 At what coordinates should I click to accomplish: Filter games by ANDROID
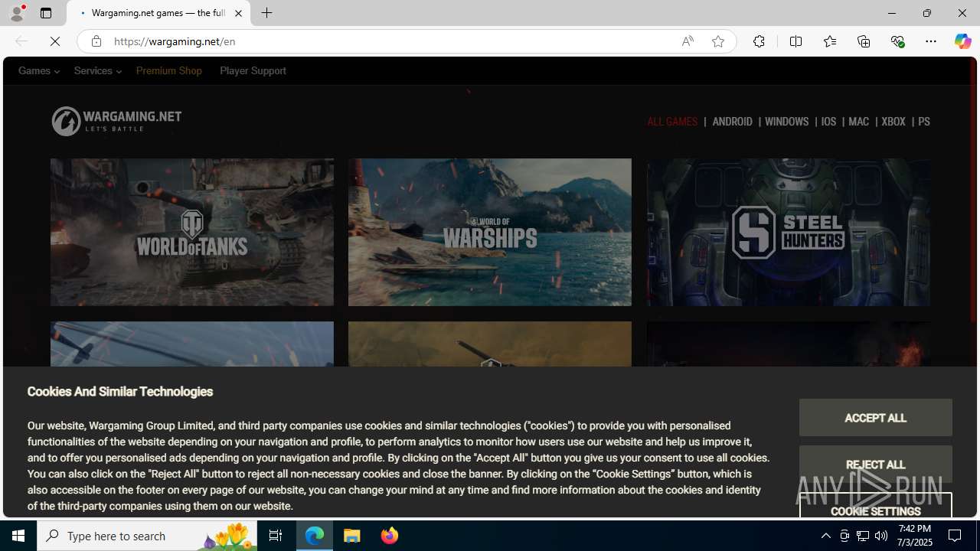point(732,122)
